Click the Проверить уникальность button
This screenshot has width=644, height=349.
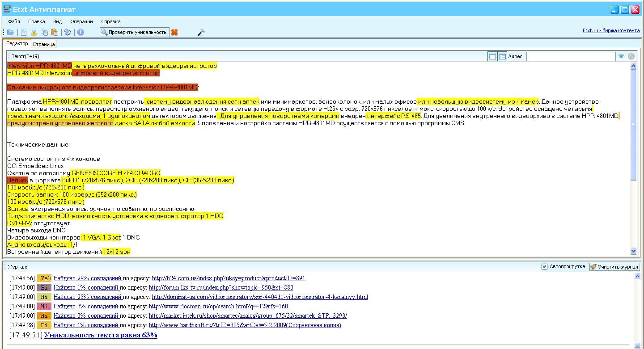point(134,32)
